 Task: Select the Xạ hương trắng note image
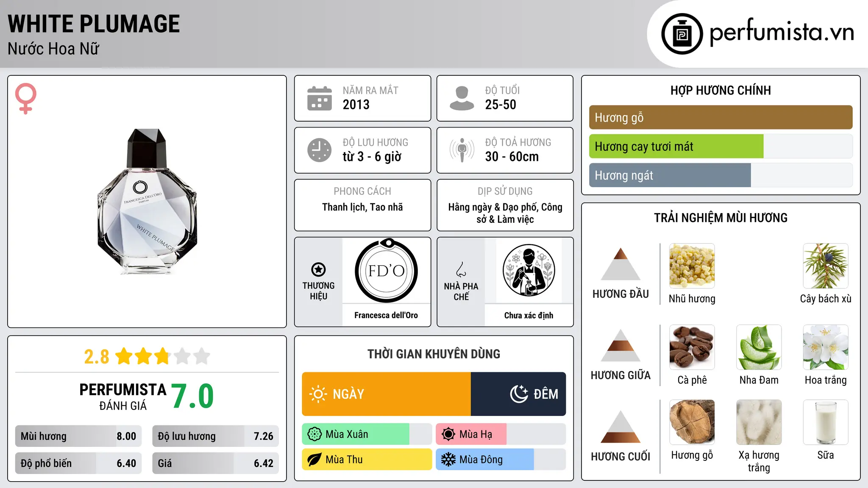[x=759, y=422]
